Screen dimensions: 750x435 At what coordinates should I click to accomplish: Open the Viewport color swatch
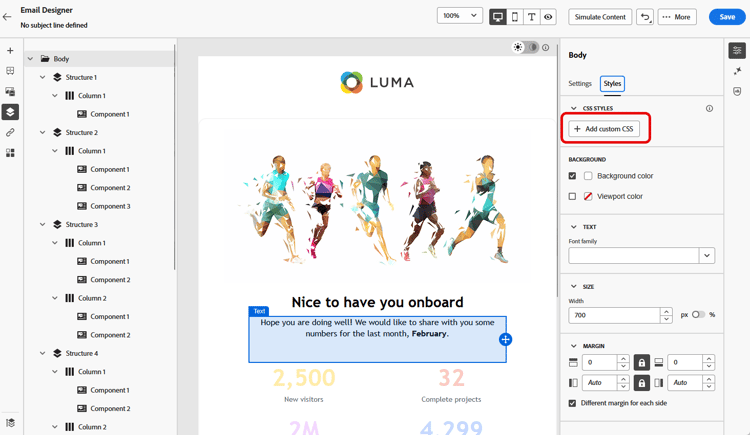tap(588, 196)
